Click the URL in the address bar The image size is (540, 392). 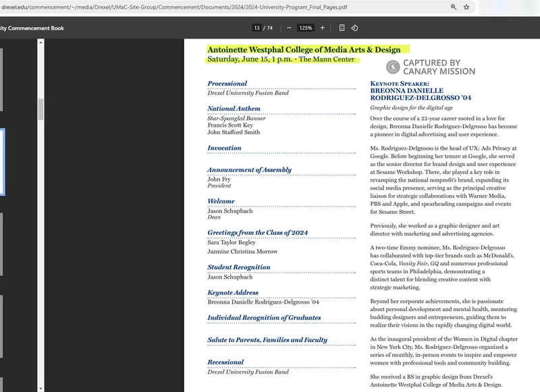(x=174, y=7)
